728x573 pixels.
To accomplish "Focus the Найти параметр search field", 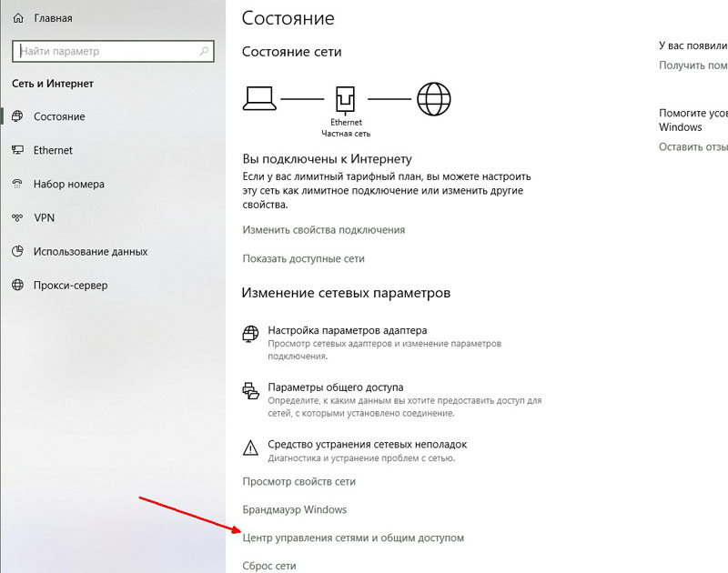I will (113, 51).
